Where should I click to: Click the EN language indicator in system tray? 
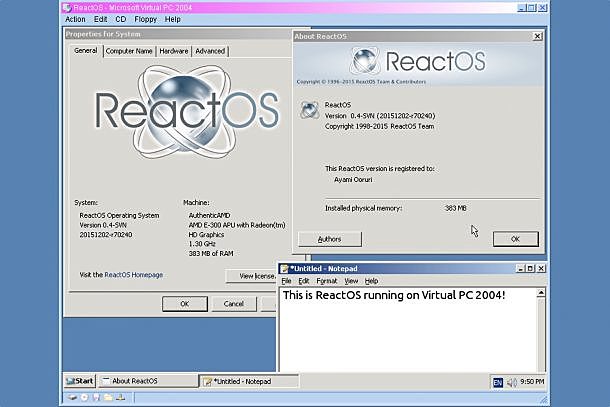coord(498,382)
